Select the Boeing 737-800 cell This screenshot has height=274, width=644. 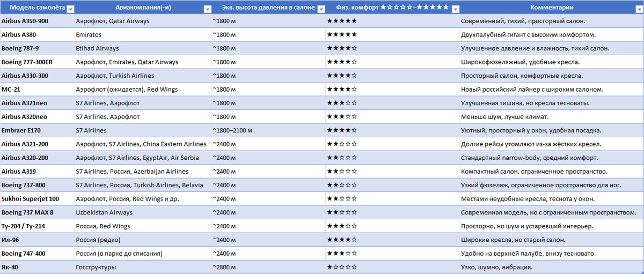(x=37, y=185)
